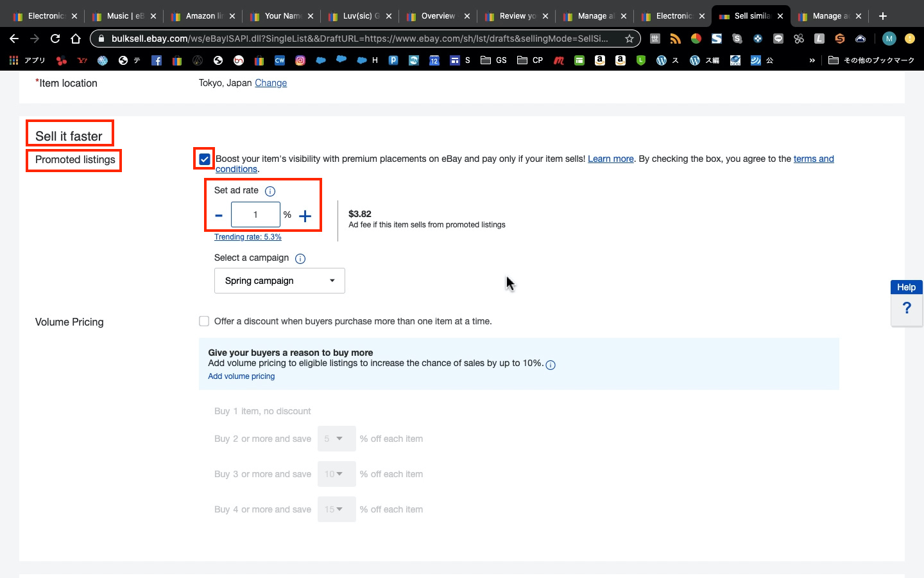Viewport: 924px width, 578px height.
Task: Open the Trending rate 5.3% link
Action: pyautogui.click(x=248, y=237)
